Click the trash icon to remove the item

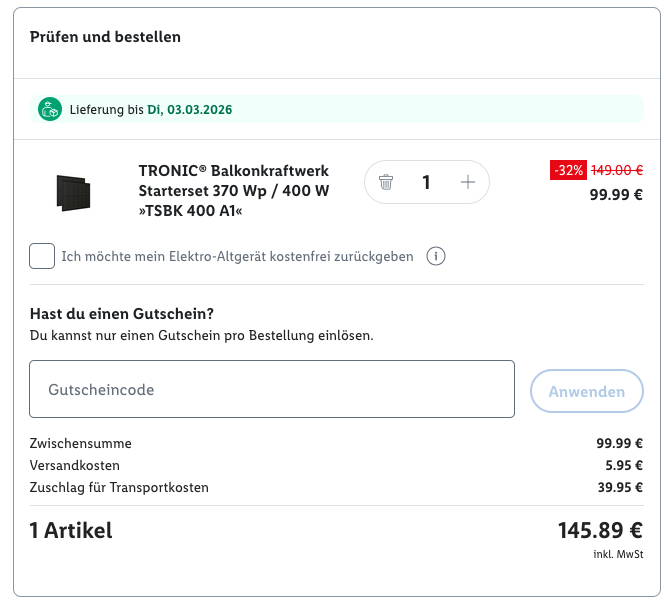coord(386,182)
